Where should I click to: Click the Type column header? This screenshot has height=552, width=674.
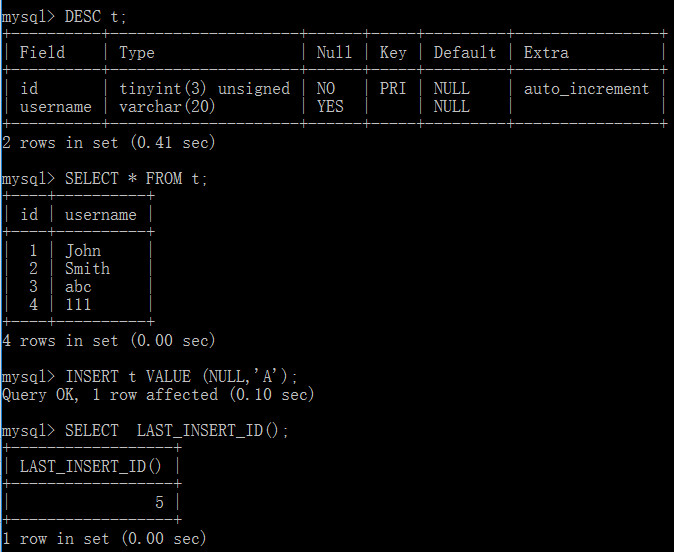tap(136, 53)
